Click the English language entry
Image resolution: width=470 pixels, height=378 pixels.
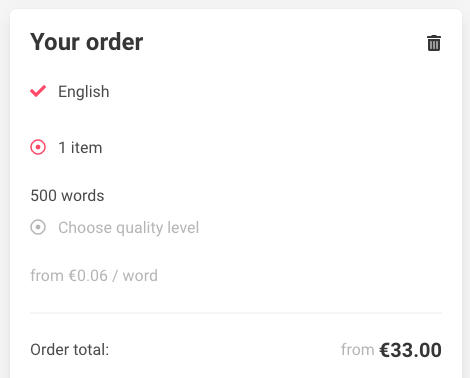[84, 92]
